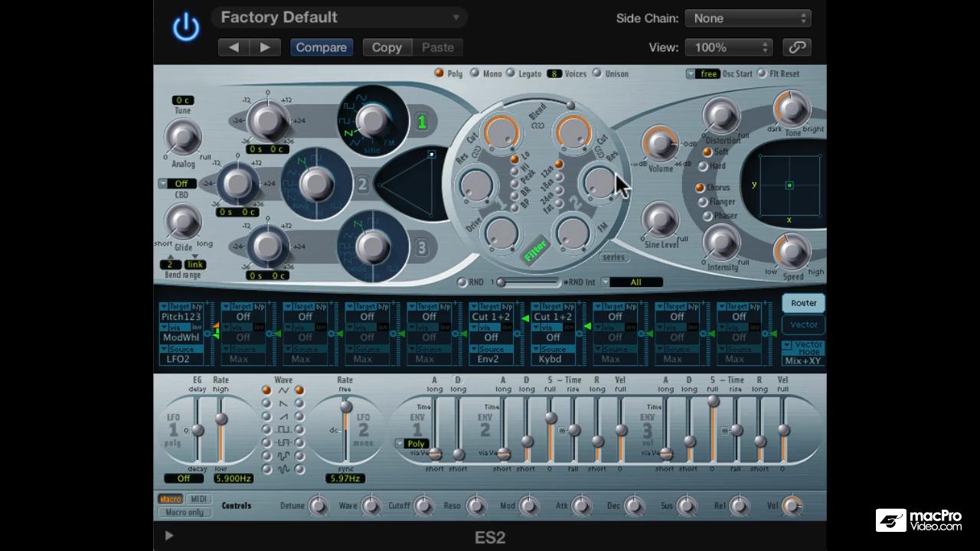Screen dimensions: 980x551
Task: Click the green Filter button
Action: (535, 251)
